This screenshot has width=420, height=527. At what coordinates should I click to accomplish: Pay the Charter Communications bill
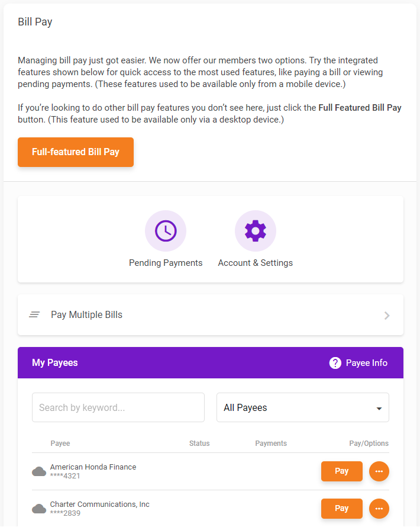click(x=341, y=508)
